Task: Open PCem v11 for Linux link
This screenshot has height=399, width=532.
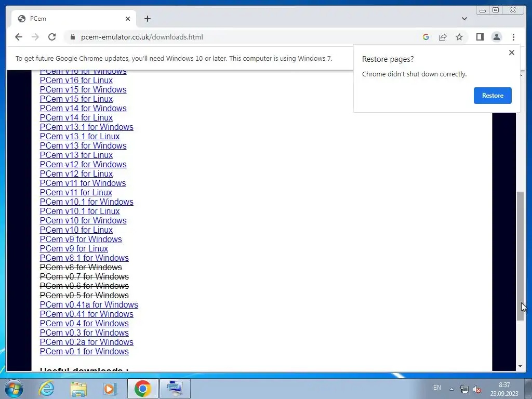Action: click(x=76, y=192)
